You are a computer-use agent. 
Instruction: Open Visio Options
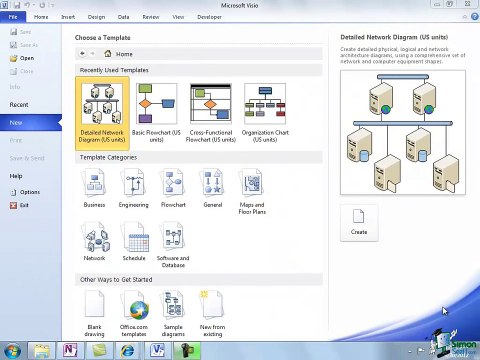25,192
